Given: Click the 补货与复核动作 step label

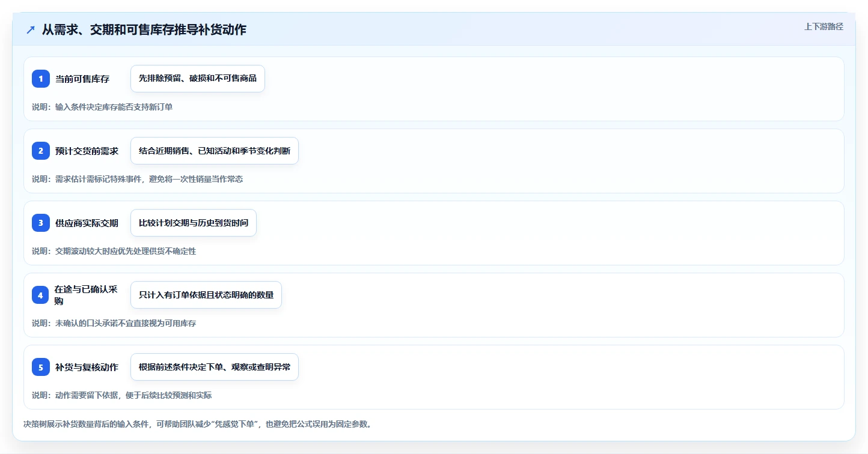Looking at the screenshot, I should (x=87, y=367).
